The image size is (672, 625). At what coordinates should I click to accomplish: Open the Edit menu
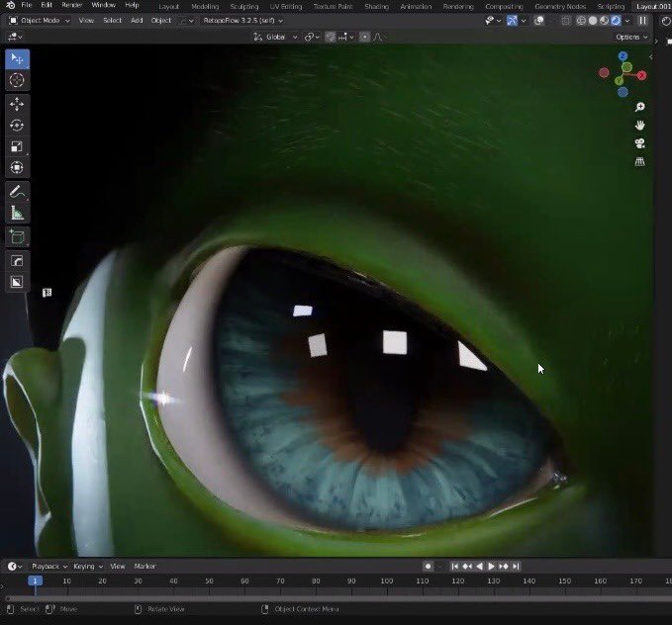(47, 5)
